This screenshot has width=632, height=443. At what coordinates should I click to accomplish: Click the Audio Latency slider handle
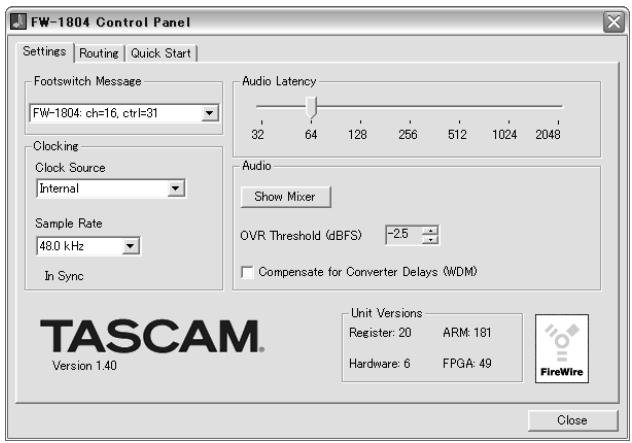tap(311, 107)
